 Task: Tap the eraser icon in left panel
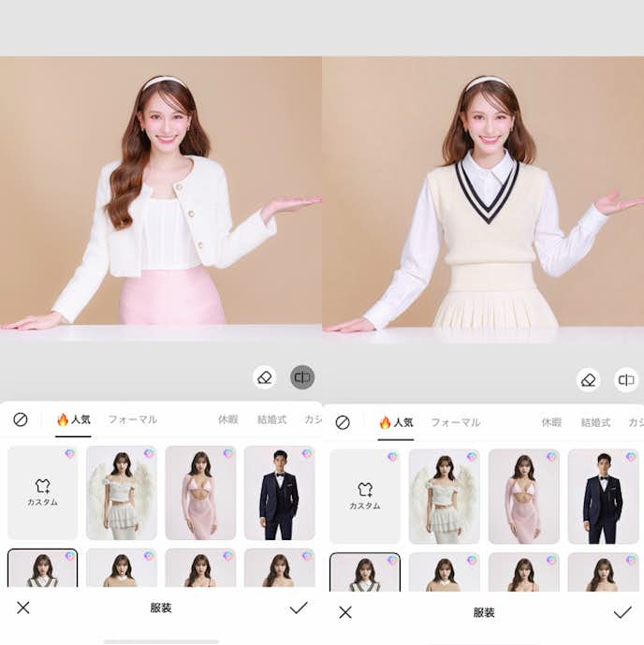264,377
